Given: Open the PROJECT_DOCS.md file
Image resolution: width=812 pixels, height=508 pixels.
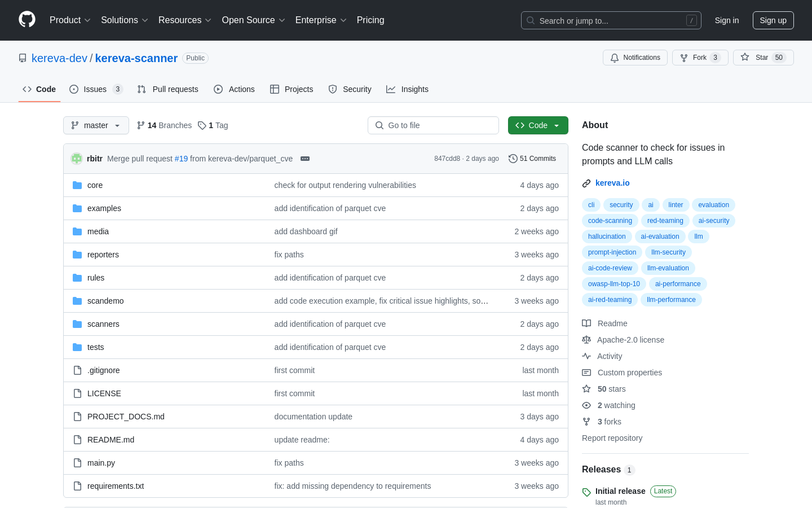Looking at the screenshot, I should 126,417.
